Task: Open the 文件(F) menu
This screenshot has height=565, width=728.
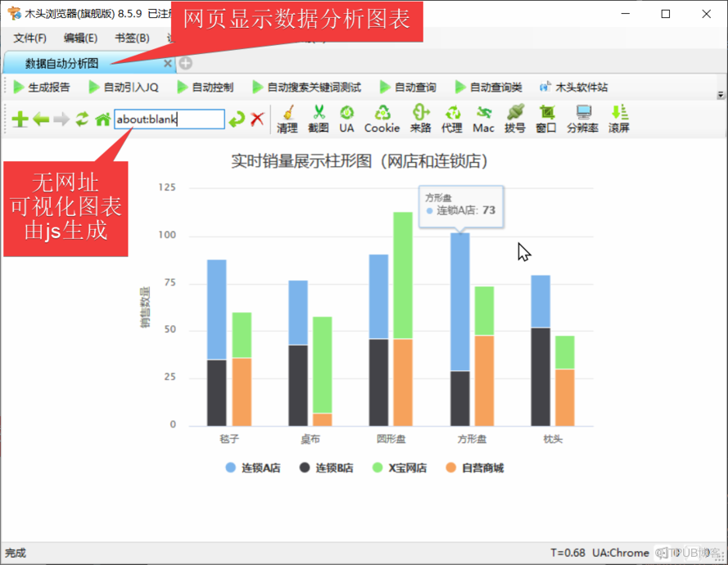Action: [29, 38]
